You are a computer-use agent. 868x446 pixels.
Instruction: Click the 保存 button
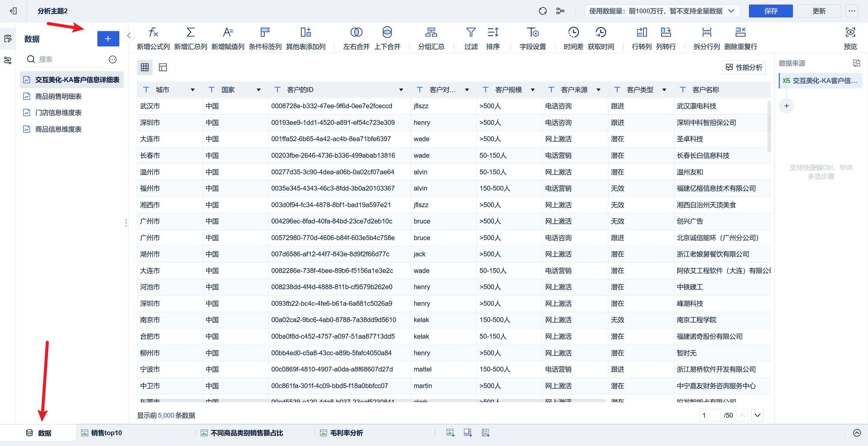point(770,11)
